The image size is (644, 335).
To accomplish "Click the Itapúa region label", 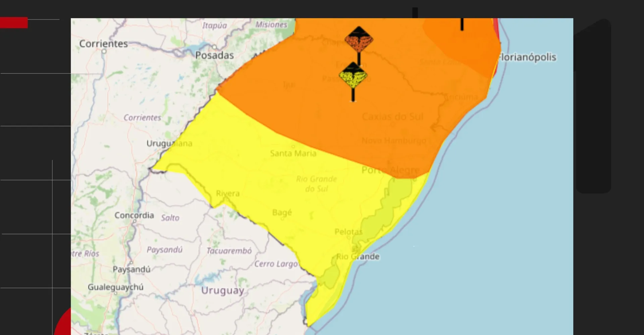I will (x=214, y=25).
